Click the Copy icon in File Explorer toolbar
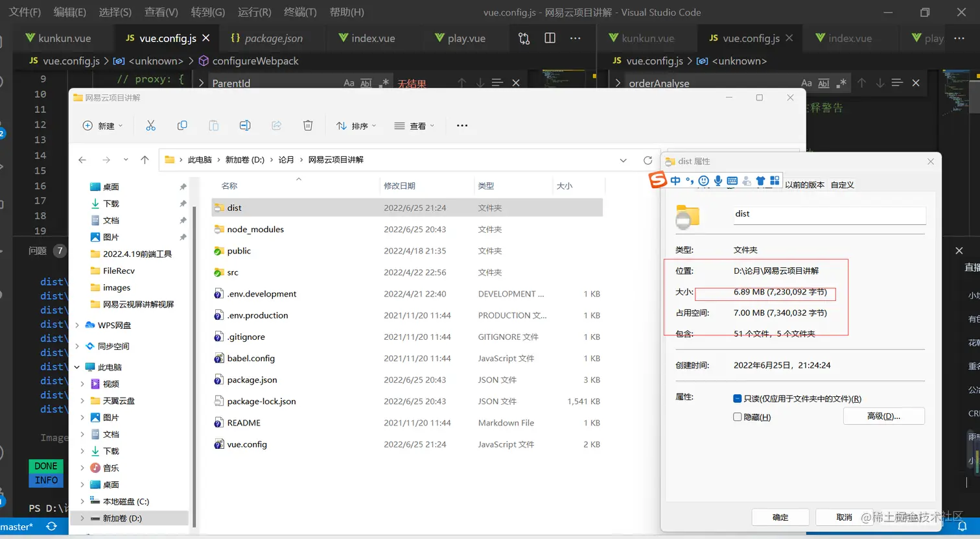The height and width of the screenshot is (539, 980). pos(182,126)
